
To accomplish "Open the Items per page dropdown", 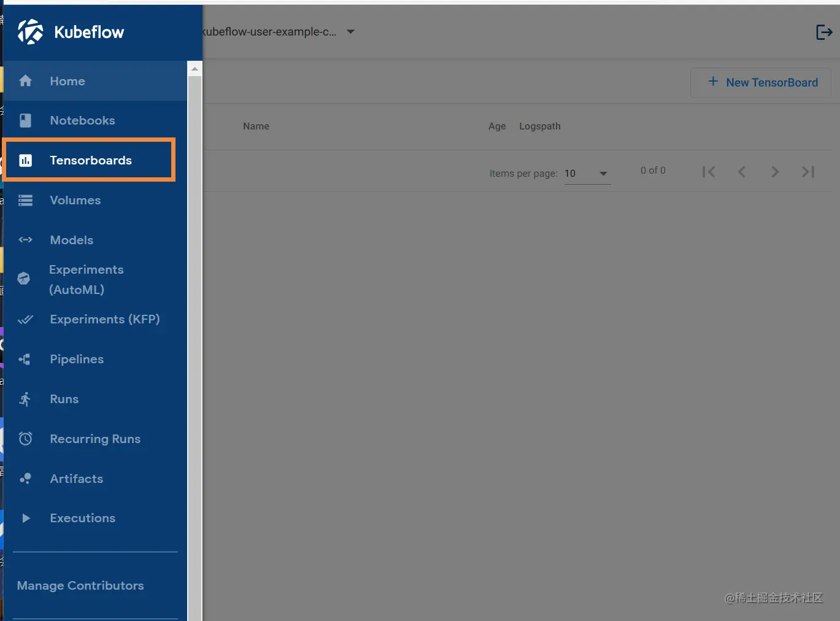I will (587, 174).
